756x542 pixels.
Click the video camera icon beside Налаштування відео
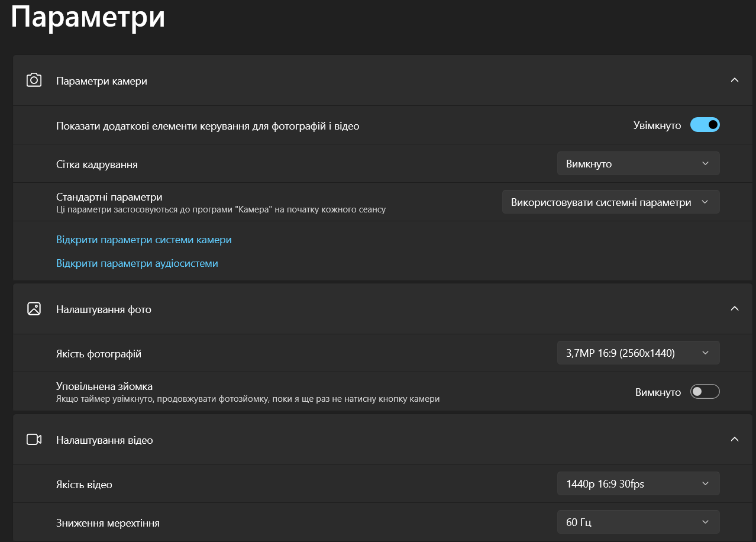34,440
